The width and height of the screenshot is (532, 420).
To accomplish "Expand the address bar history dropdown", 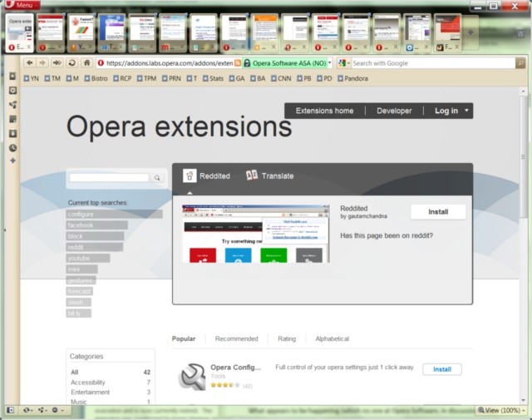I will click(x=329, y=63).
